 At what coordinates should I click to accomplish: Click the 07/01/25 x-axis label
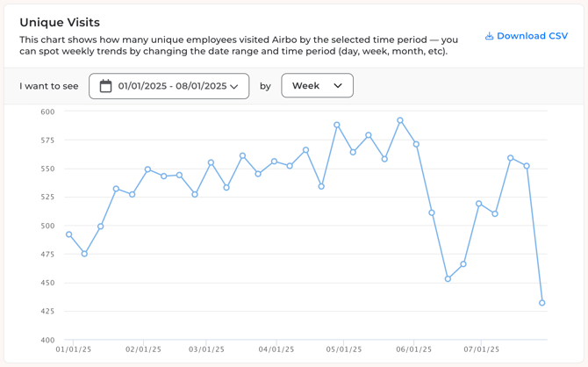click(x=482, y=349)
